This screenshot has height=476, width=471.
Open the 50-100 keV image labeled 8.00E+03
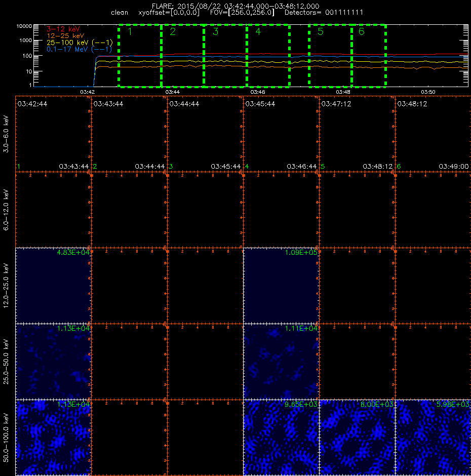(357, 438)
